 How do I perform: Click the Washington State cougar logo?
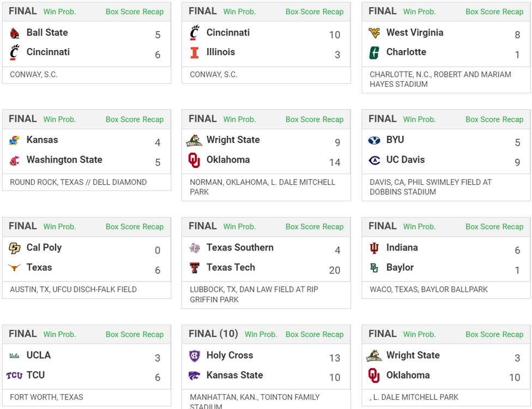(x=15, y=160)
